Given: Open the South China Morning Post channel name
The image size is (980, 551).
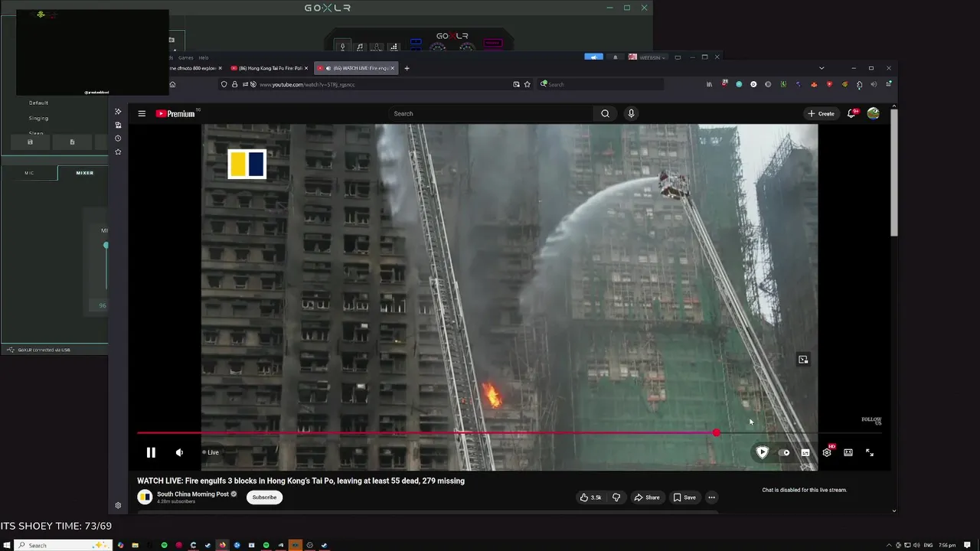Looking at the screenshot, I should [x=193, y=494].
